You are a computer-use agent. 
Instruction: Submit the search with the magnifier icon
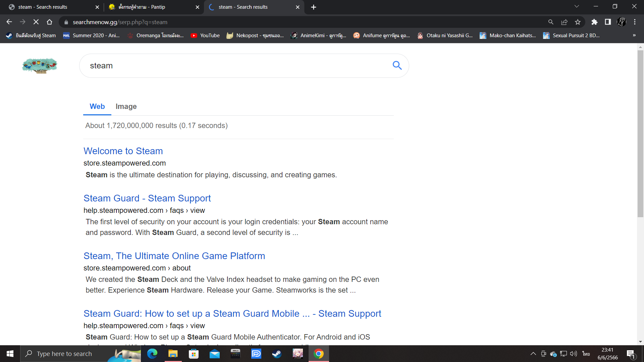pyautogui.click(x=397, y=65)
